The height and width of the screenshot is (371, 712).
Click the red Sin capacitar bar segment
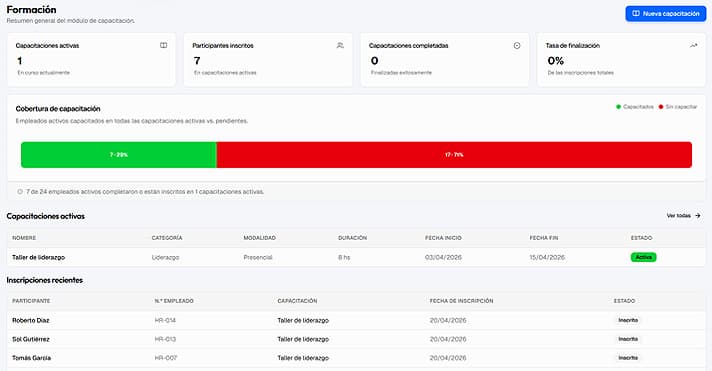454,155
